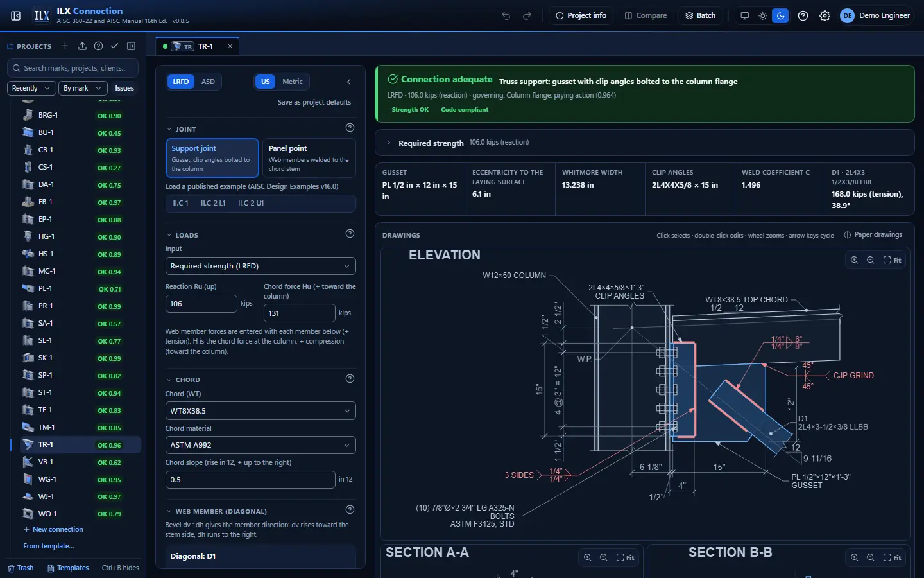Screen dimensions: 924x578
Task: Click the undo arrow icon
Action: pos(506,15)
